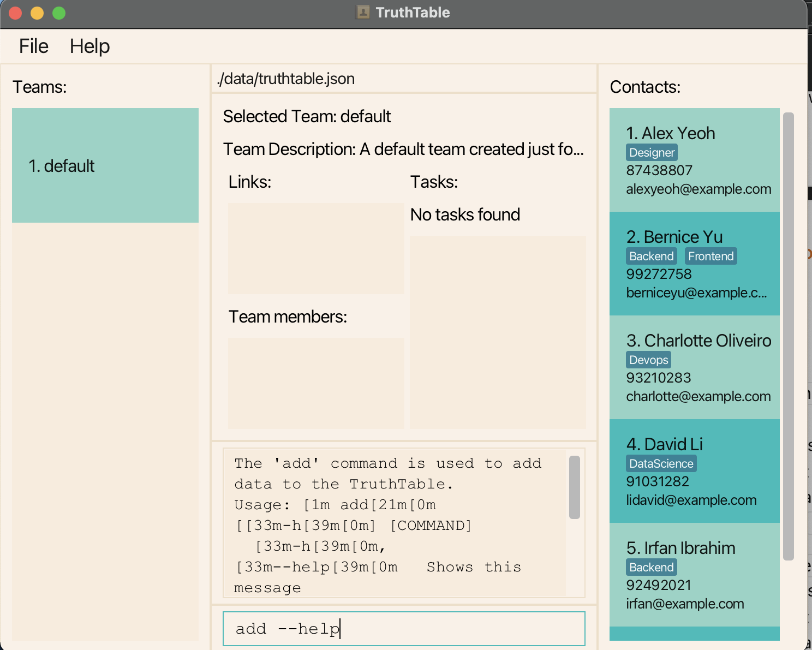Click the TruthTable title bar icon
Screen dimensions: 812x650
click(x=363, y=13)
